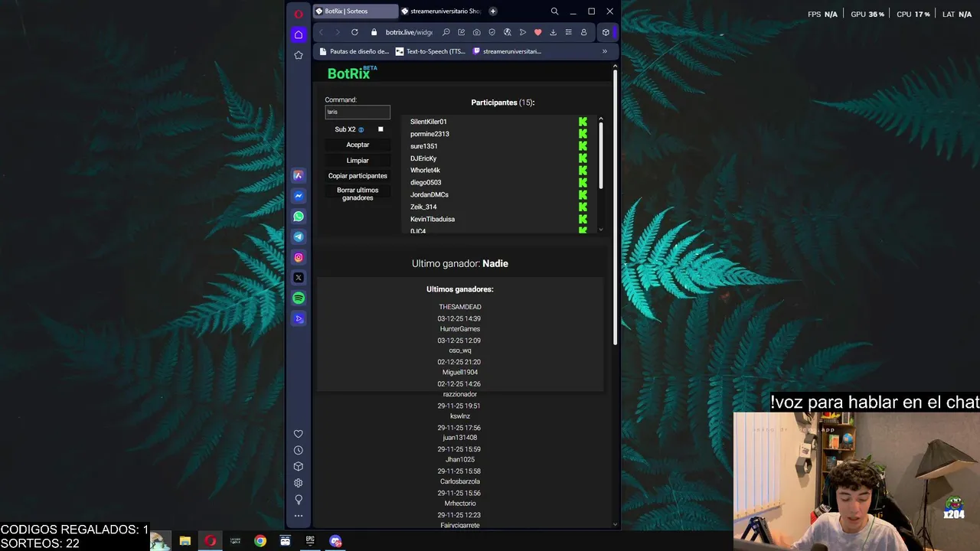This screenshot has height=551, width=980.
Task: Switch to the BotRix | Sorteos tab
Action: point(355,11)
